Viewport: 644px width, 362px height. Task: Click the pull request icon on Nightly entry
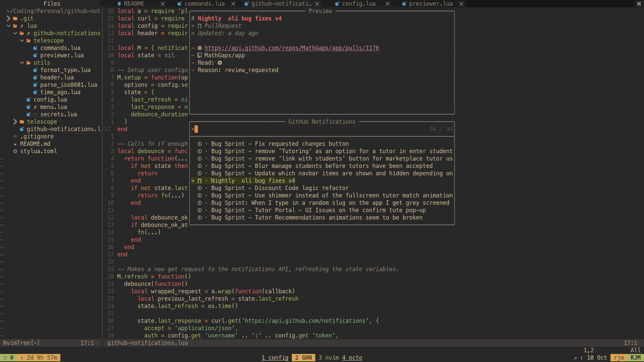point(200,181)
